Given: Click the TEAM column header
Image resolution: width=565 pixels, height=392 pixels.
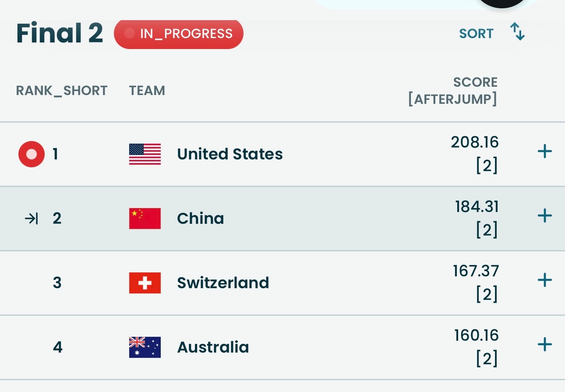Looking at the screenshot, I should [147, 91].
